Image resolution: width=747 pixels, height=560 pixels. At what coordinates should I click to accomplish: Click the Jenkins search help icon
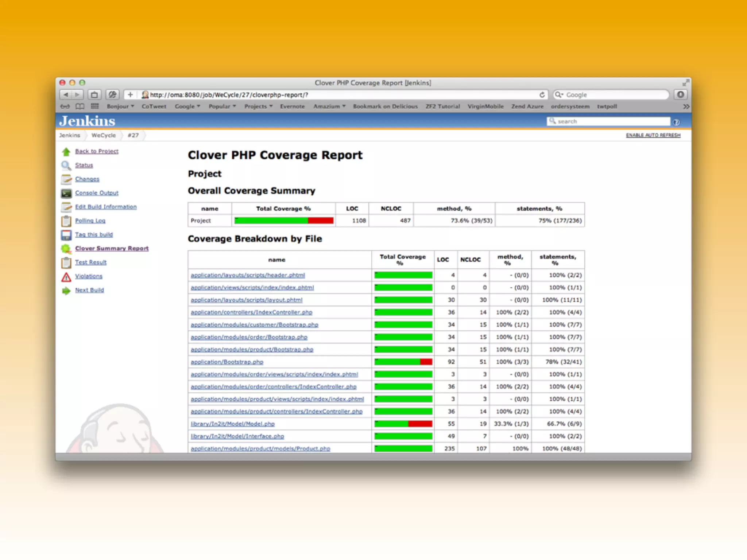676,122
